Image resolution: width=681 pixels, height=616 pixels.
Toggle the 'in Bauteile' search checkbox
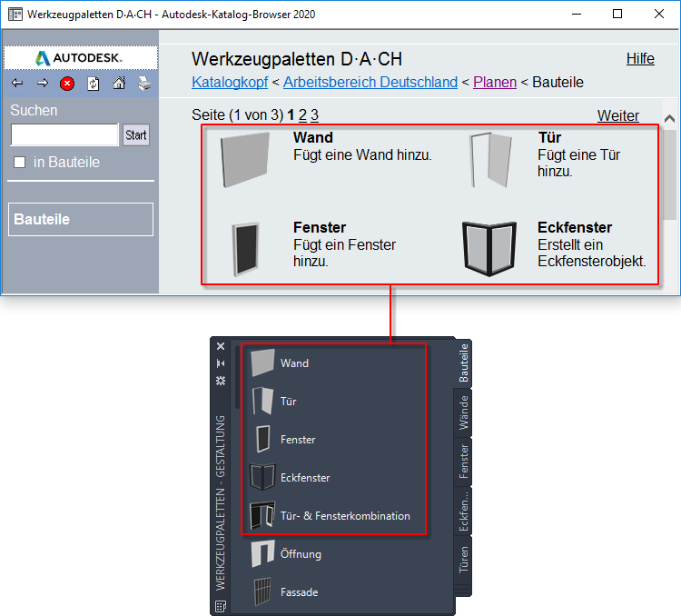click(x=20, y=162)
